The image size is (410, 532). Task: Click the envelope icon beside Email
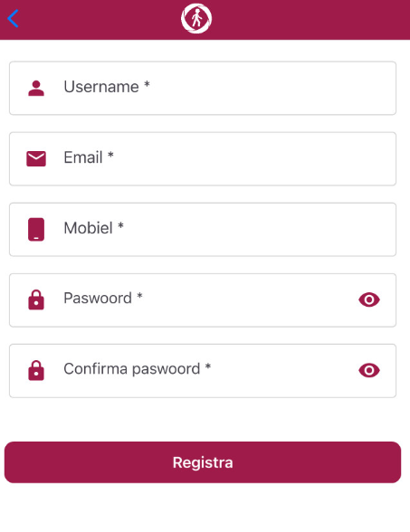[x=36, y=159]
